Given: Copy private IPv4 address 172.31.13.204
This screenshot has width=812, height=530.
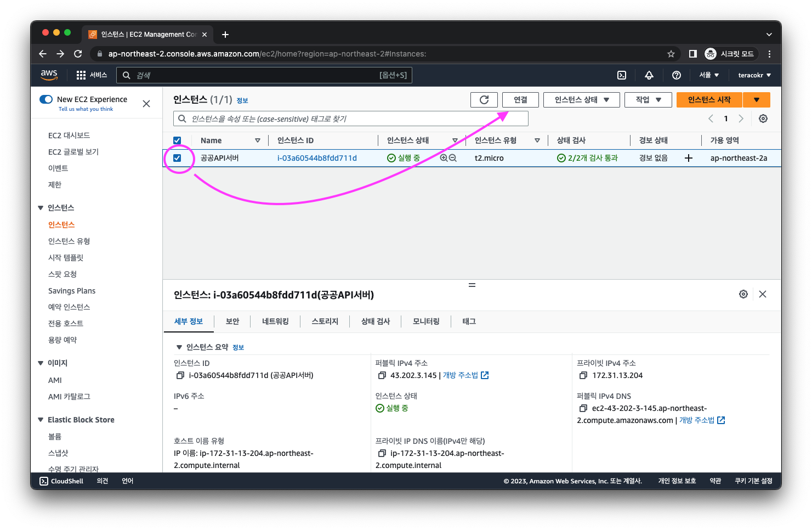Looking at the screenshot, I should 583,375.
